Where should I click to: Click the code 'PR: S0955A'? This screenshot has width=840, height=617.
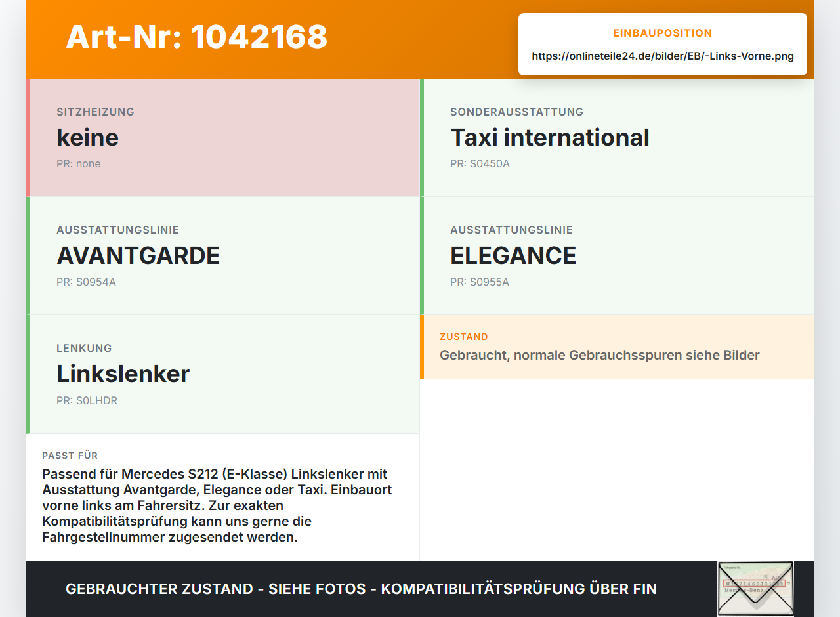point(480,282)
